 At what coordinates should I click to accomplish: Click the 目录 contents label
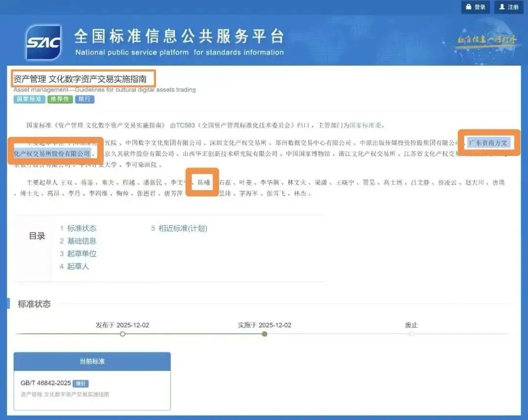tap(37, 236)
